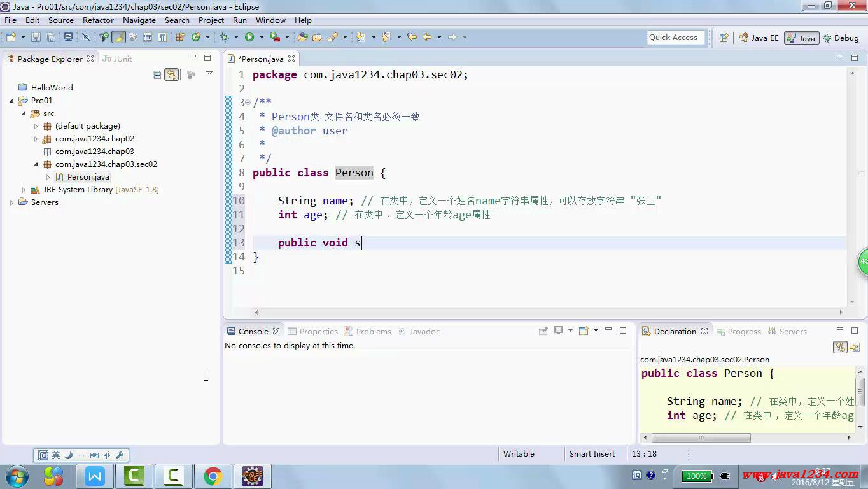Select the HelloWorld project
Screen dimensions: 868x489
point(45,88)
